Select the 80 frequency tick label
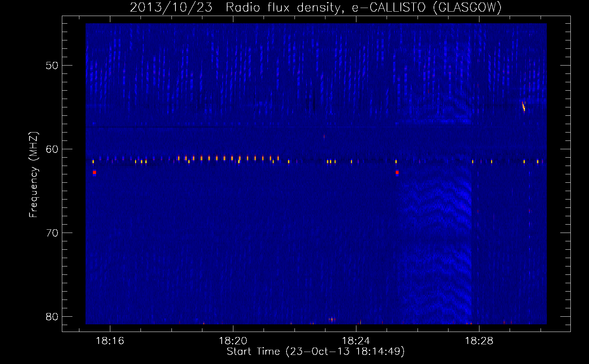Screen dimensions: 589x364 (52, 317)
